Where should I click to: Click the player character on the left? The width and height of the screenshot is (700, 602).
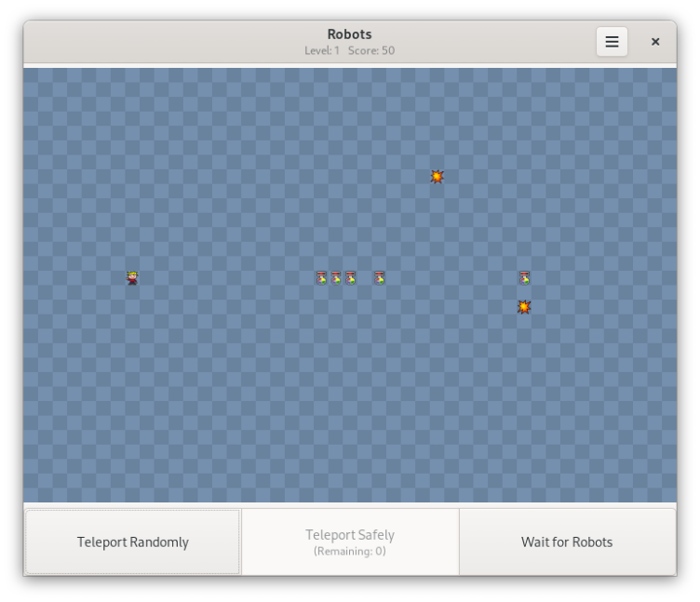tap(132, 277)
